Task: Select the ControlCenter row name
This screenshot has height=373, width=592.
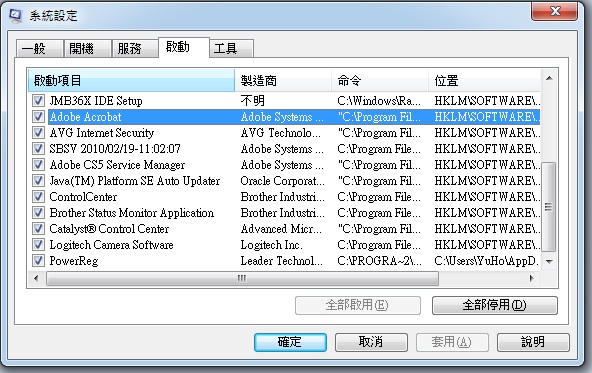Action: pos(83,197)
